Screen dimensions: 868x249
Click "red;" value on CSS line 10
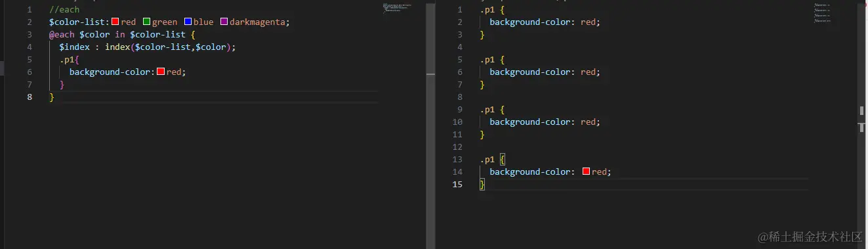pyautogui.click(x=590, y=122)
